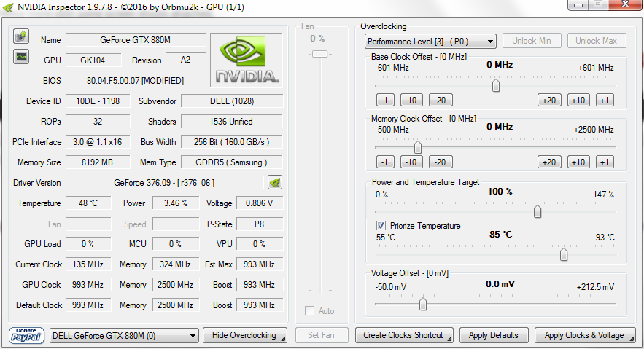Image resolution: width=644 pixels, height=349 pixels.
Task: Open the DELL GeForce GTX 880M GPU selector
Action: [x=124, y=335]
